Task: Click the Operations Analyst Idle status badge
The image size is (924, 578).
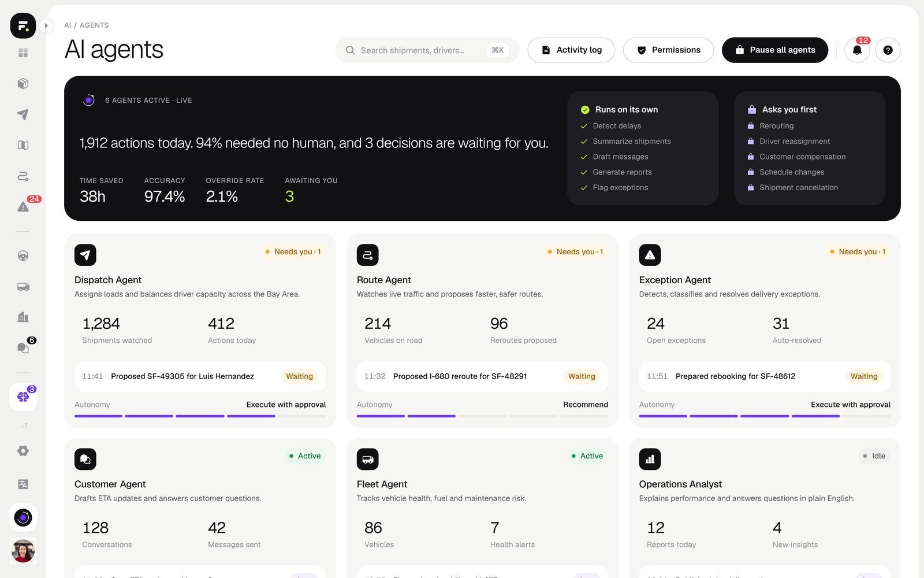Action: pyautogui.click(x=874, y=456)
